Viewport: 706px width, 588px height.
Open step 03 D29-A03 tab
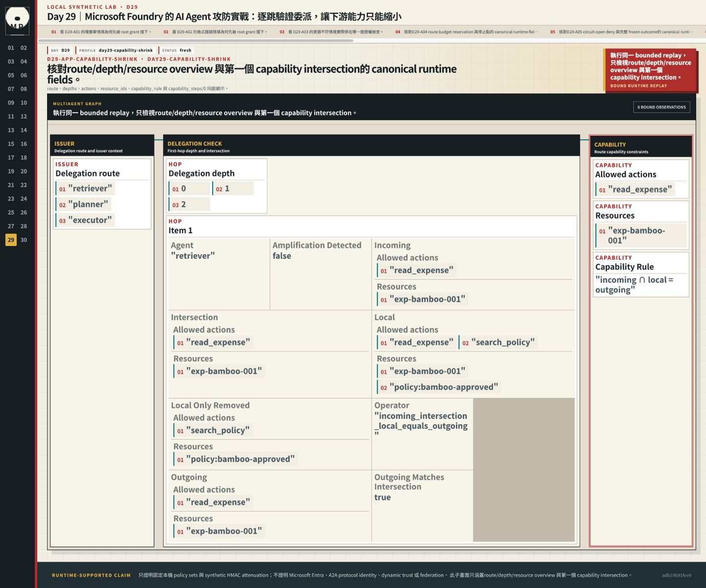point(331,32)
